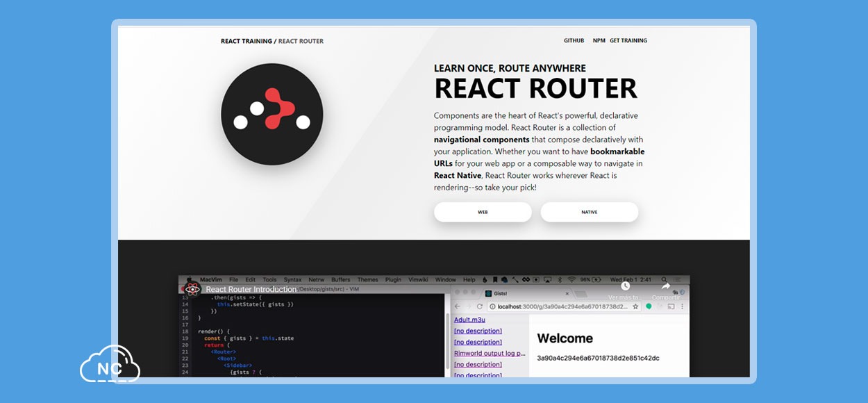The image size is (868, 403).
Task: Click the this.setState code line in the video
Action: (x=255, y=304)
